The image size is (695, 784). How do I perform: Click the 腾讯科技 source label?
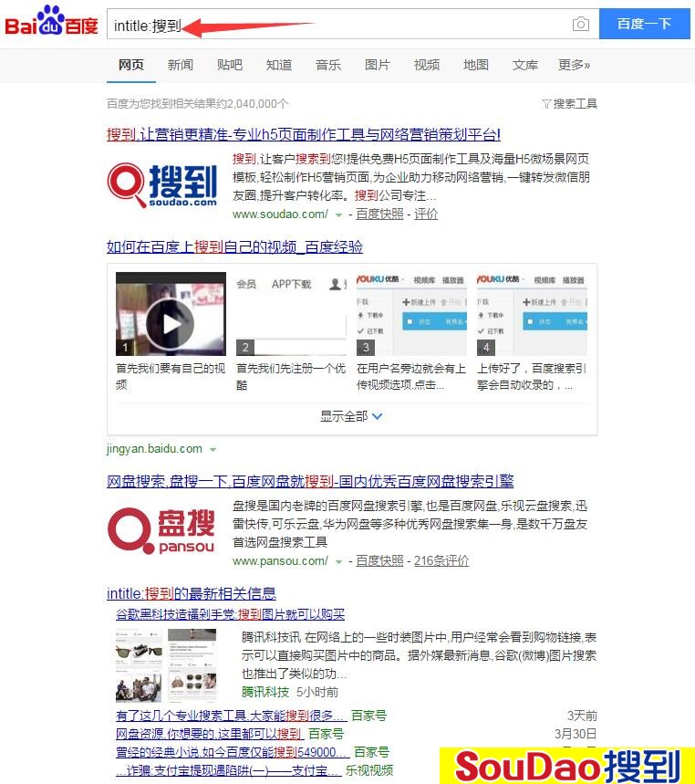pos(265,692)
